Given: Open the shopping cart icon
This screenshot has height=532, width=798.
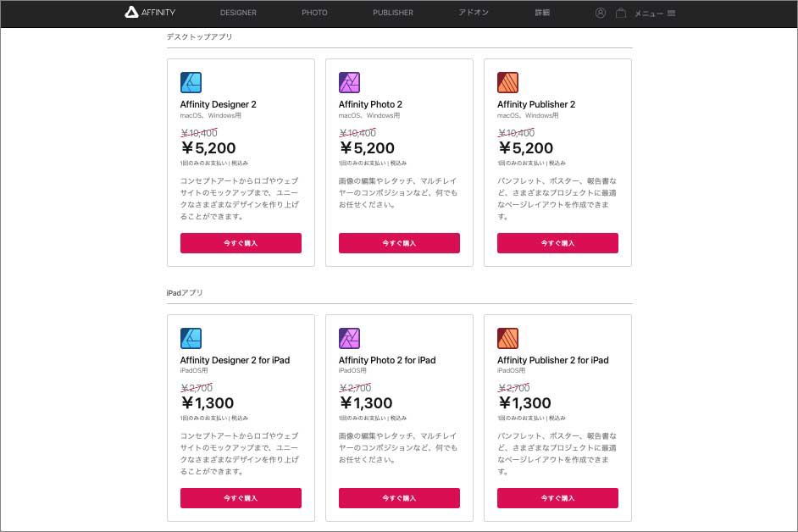Looking at the screenshot, I should tap(621, 13).
